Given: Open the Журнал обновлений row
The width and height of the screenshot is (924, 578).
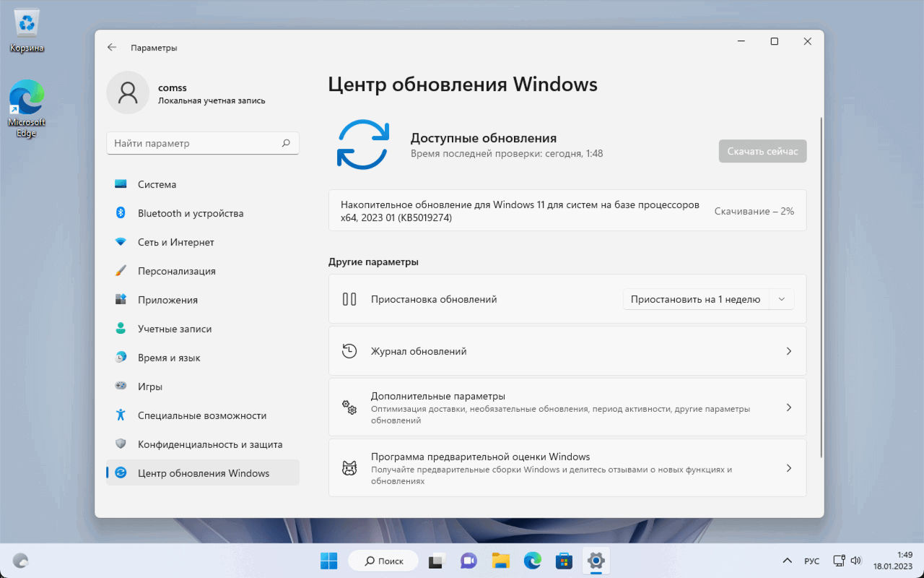Looking at the screenshot, I should [567, 351].
